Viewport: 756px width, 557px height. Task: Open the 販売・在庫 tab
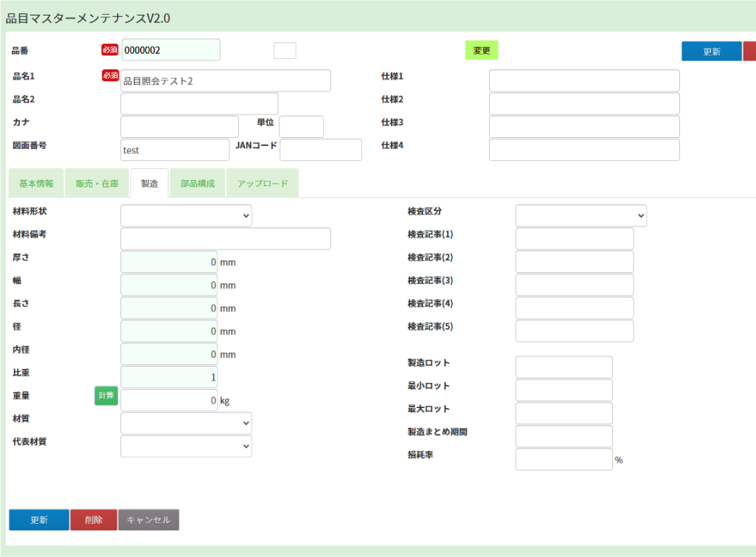point(97,184)
